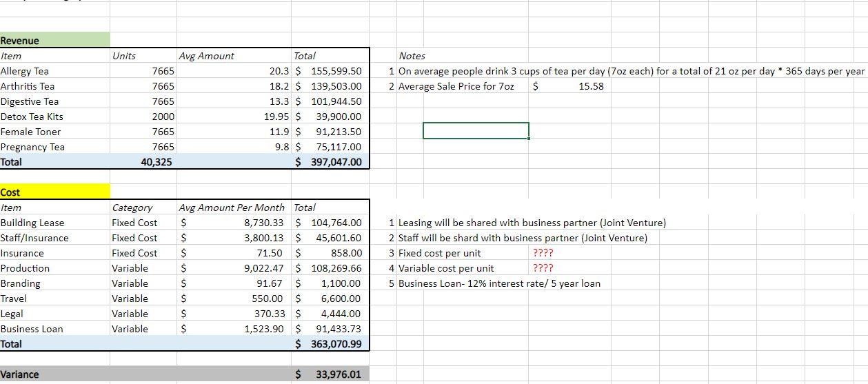Select the 13.3 average amount cell
Viewport: 868px width, 384px height.
pos(234,101)
